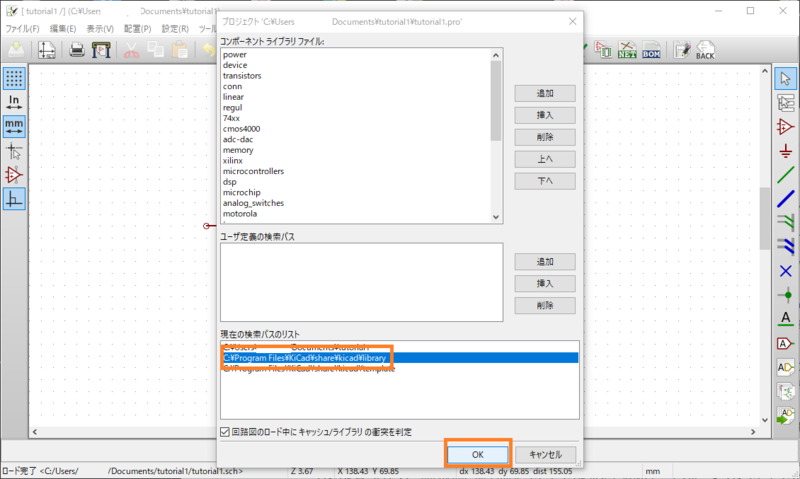Select the hierarchical label tool
Image resolution: width=800 pixels, height=479 pixels.
pyautogui.click(x=785, y=367)
